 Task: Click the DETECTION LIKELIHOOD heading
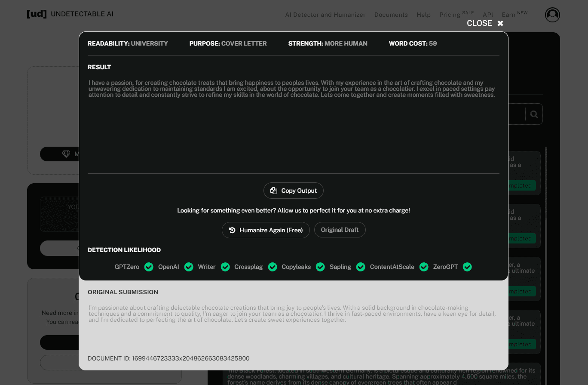pyautogui.click(x=124, y=250)
